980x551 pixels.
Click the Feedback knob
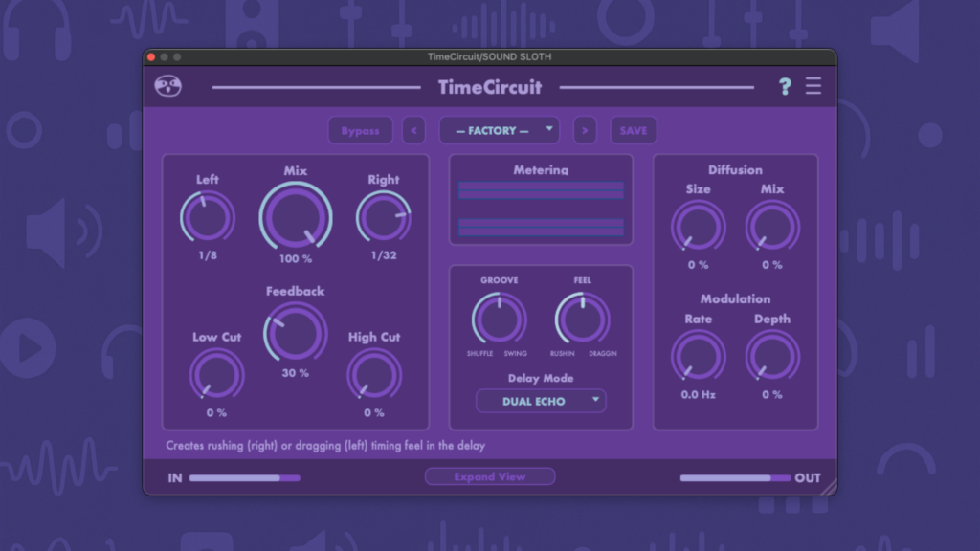tap(296, 332)
